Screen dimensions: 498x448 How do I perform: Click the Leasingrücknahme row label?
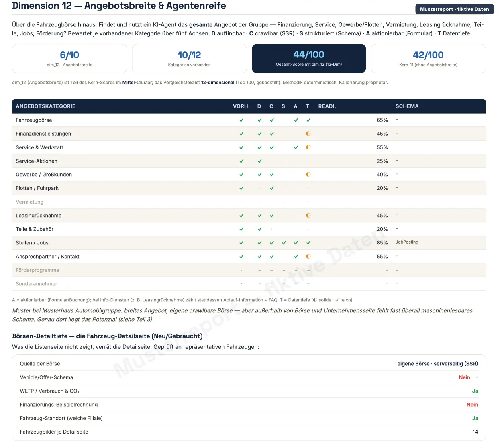[x=39, y=216]
